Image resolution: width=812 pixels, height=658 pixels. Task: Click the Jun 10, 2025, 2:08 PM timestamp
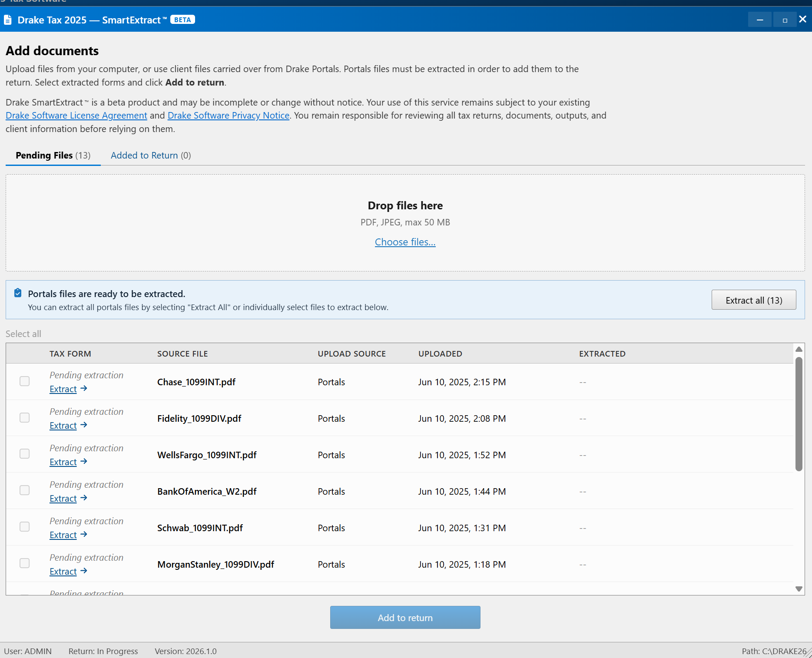pos(462,419)
